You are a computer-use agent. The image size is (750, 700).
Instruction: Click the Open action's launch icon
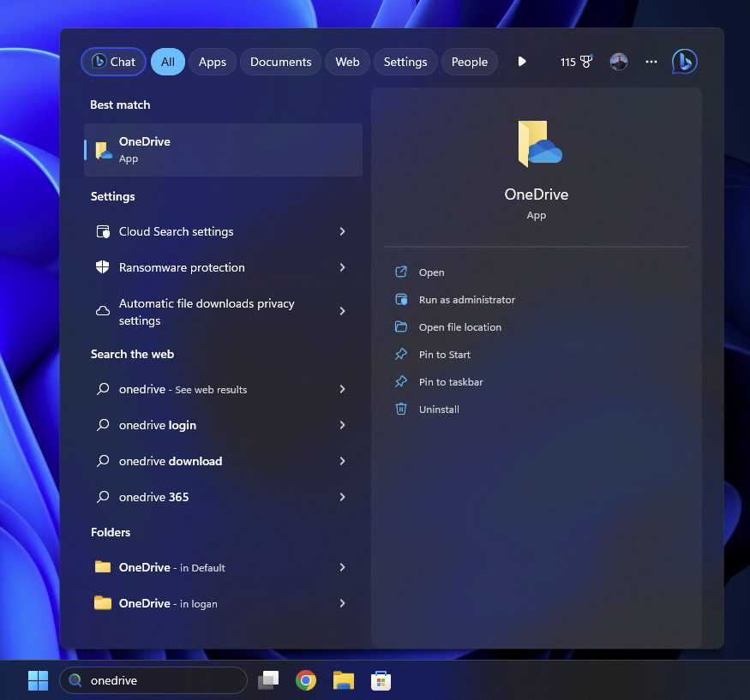pos(401,272)
